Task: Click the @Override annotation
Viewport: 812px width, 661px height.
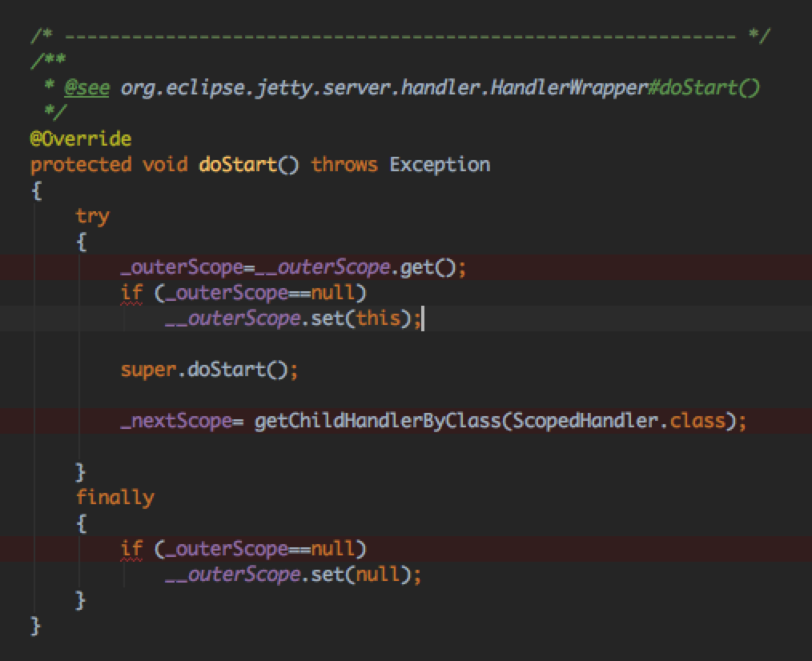Action: click(80, 138)
